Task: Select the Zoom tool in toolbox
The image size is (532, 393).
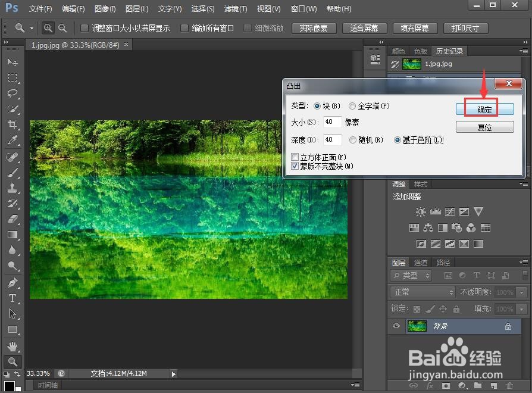Action: coord(12,362)
